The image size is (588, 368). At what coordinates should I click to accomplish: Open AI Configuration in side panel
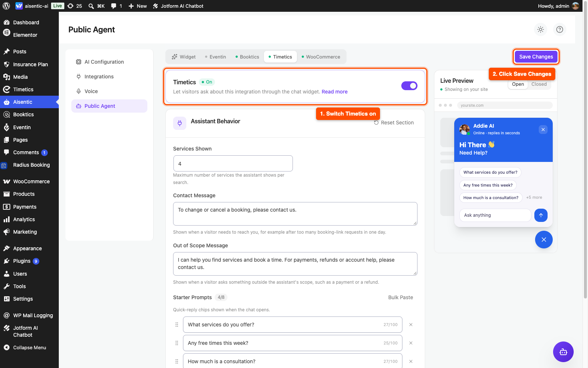[x=109, y=62]
